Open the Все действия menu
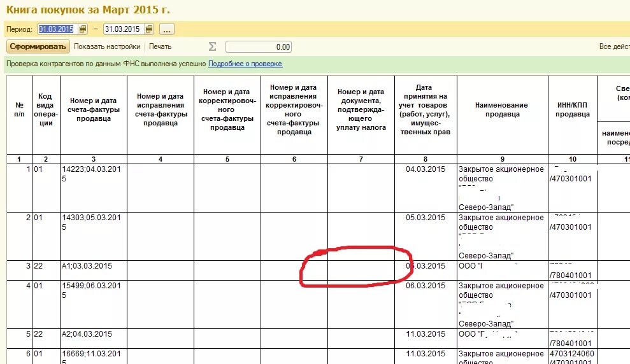630x364 pixels. pyautogui.click(x=614, y=46)
